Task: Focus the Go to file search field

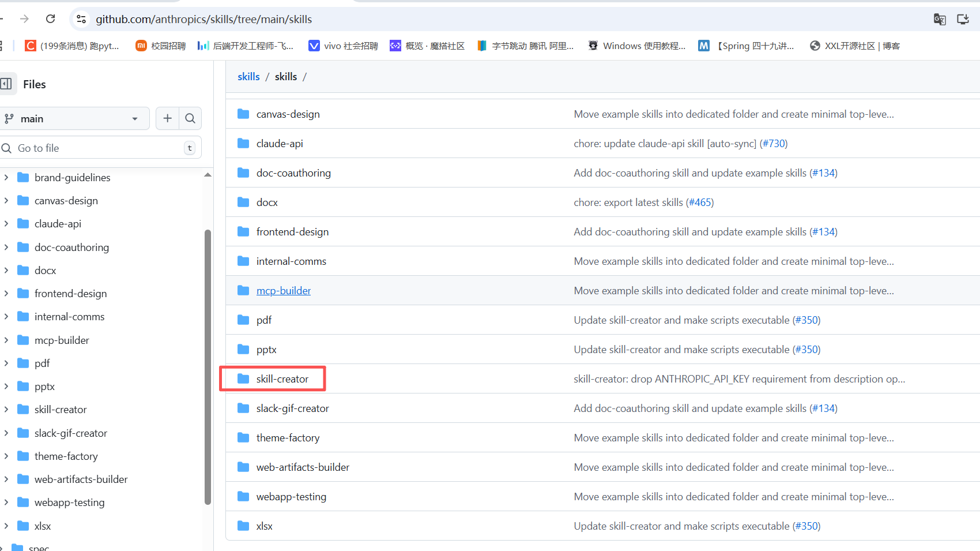Action: (100, 148)
